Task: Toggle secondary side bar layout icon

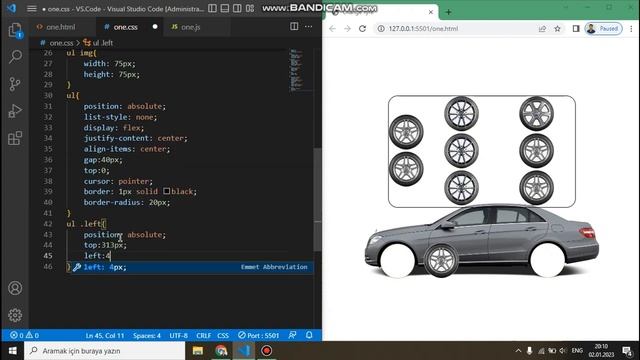Action: (x=237, y=8)
